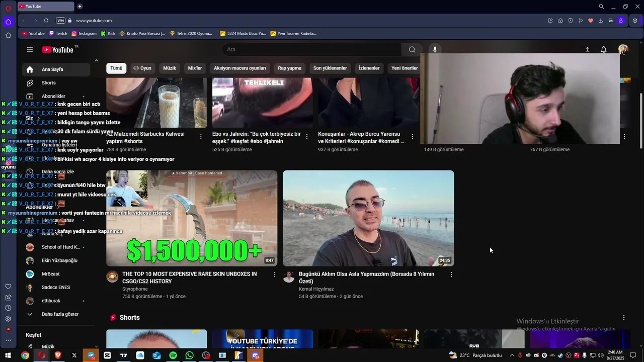Viewport: 644px width, 362px height.
Task: Open the YouTube hamburger guide menu
Action: [x=30, y=49]
